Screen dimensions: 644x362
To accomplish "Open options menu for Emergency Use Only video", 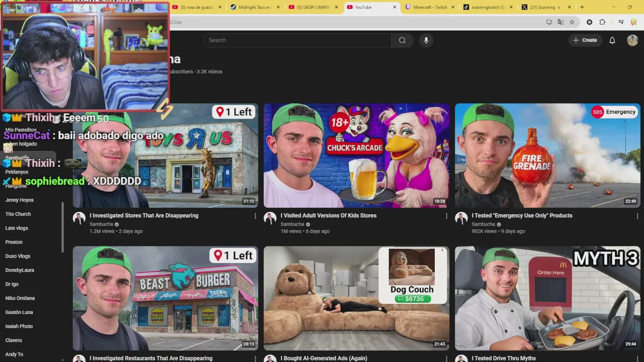I will [x=637, y=216].
